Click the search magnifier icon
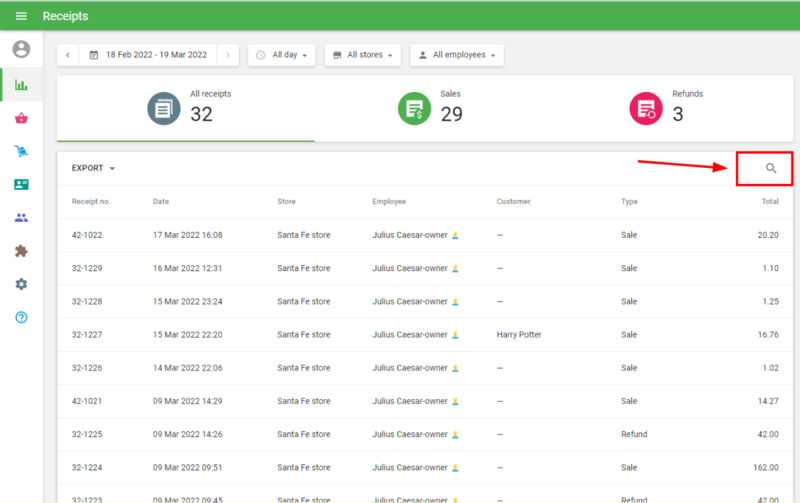Viewport: 800px width, 503px height. pos(771,168)
